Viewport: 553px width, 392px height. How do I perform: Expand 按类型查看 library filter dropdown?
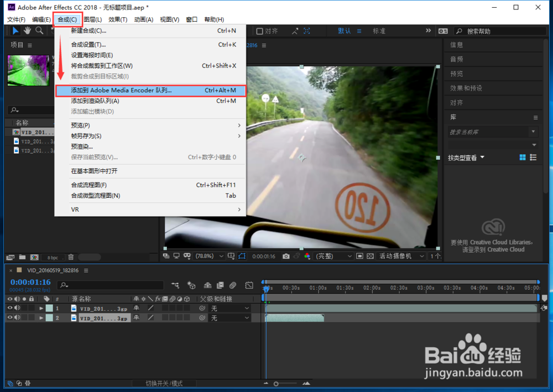pyautogui.click(x=466, y=158)
